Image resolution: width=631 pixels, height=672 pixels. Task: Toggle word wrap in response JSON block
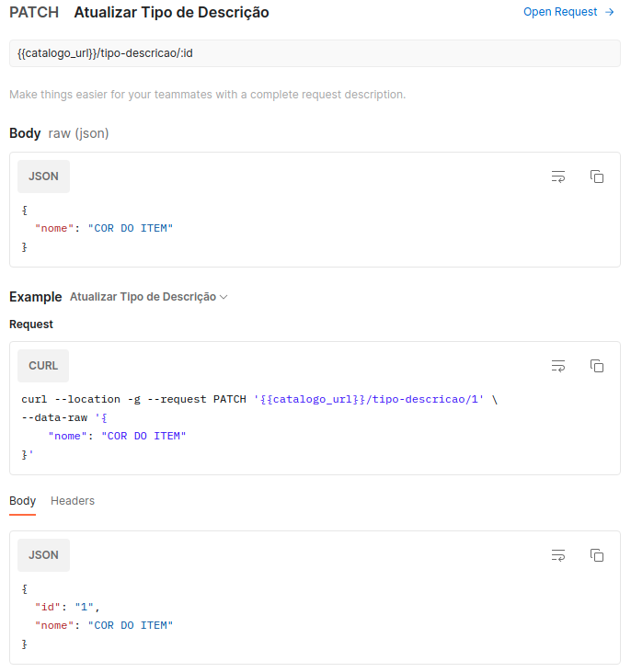pyautogui.click(x=558, y=555)
